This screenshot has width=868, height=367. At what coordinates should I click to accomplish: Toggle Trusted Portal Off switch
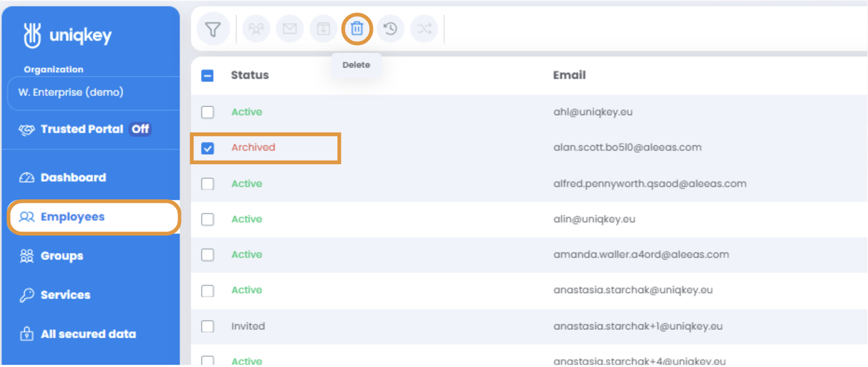(140, 129)
